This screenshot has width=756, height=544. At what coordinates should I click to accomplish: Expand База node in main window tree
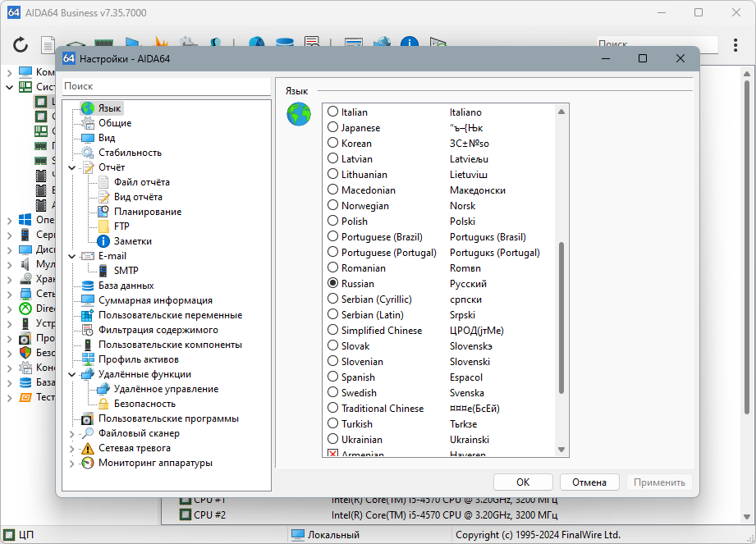pos(9,383)
